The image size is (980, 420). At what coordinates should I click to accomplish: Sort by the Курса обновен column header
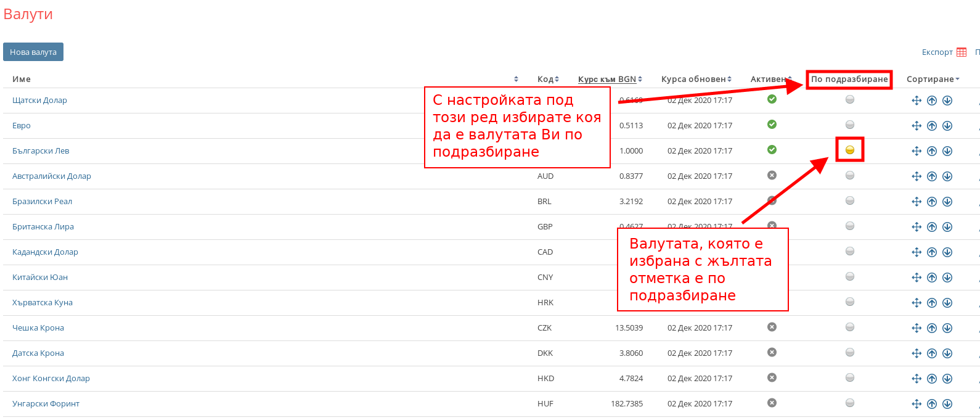696,79
